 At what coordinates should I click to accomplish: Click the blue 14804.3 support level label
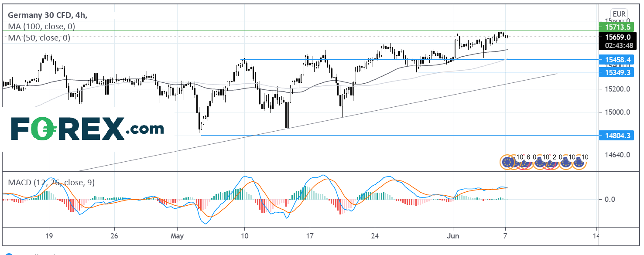616,136
